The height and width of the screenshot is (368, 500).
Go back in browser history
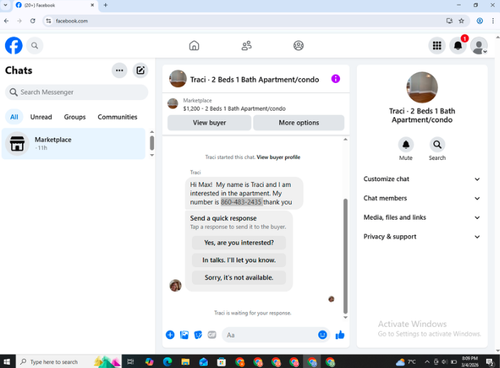(6, 21)
